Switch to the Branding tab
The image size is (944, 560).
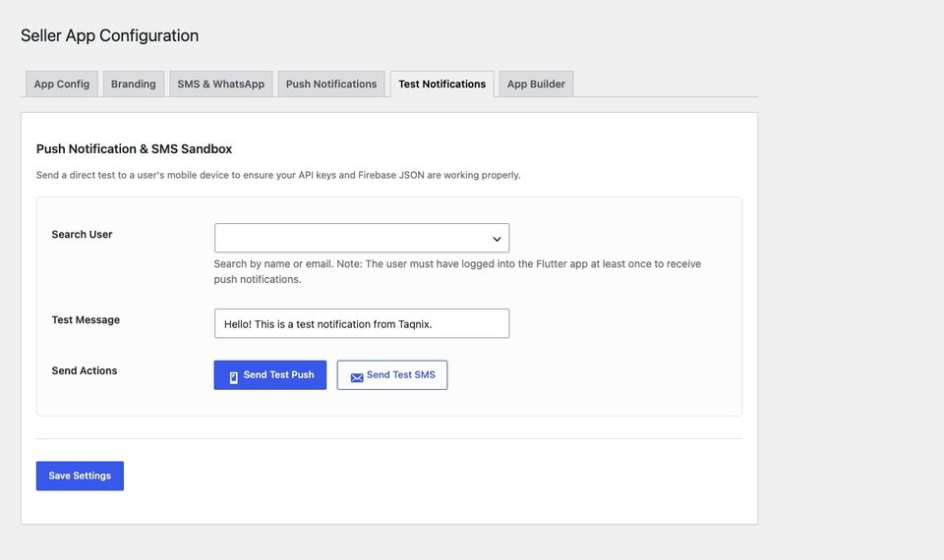click(134, 84)
